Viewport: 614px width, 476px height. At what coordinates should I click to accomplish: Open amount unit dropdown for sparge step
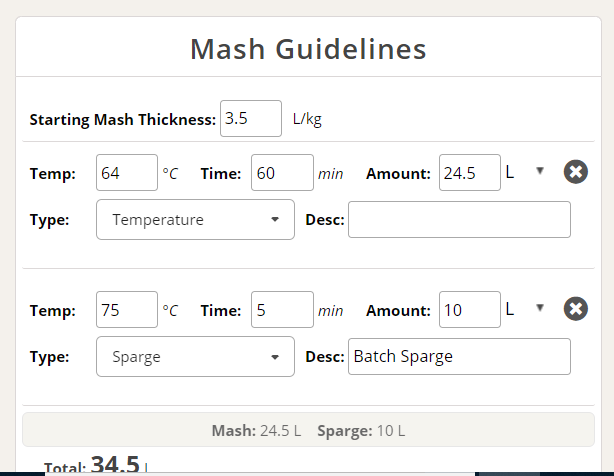pyautogui.click(x=525, y=308)
